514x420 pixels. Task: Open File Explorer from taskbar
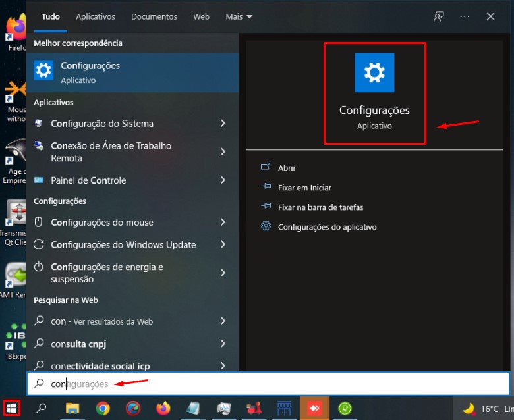72,408
